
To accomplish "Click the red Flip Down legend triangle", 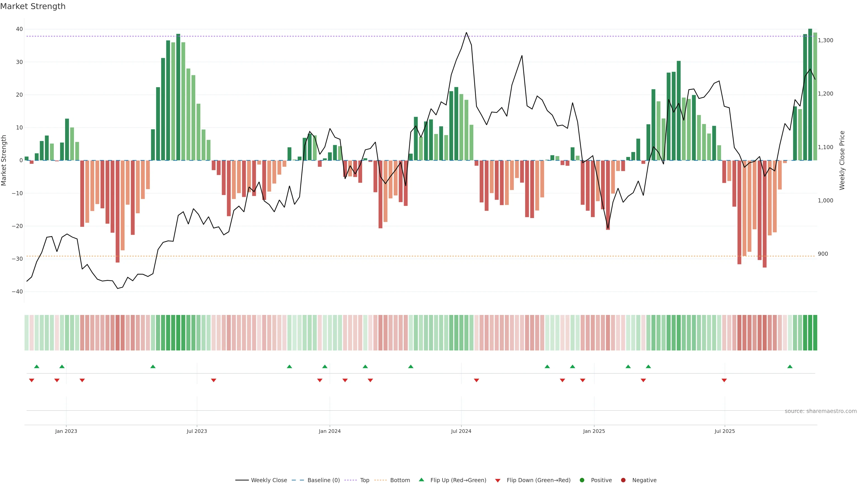I will pyautogui.click(x=498, y=481).
